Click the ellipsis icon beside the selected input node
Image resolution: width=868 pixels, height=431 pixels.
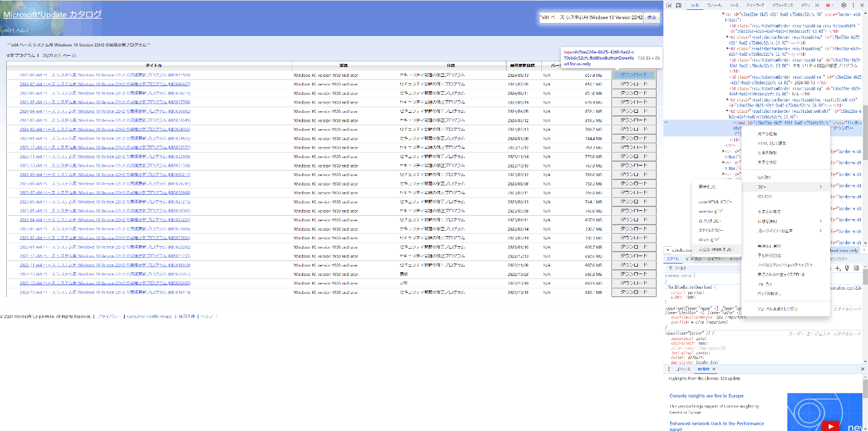[667, 123]
